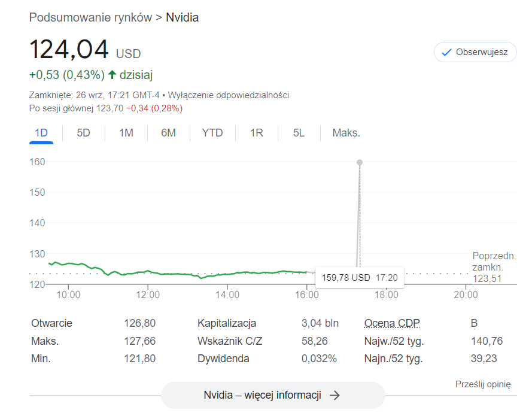Click the arrow icon next to Nvidia – więcej informacji

[x=335, y=395]
